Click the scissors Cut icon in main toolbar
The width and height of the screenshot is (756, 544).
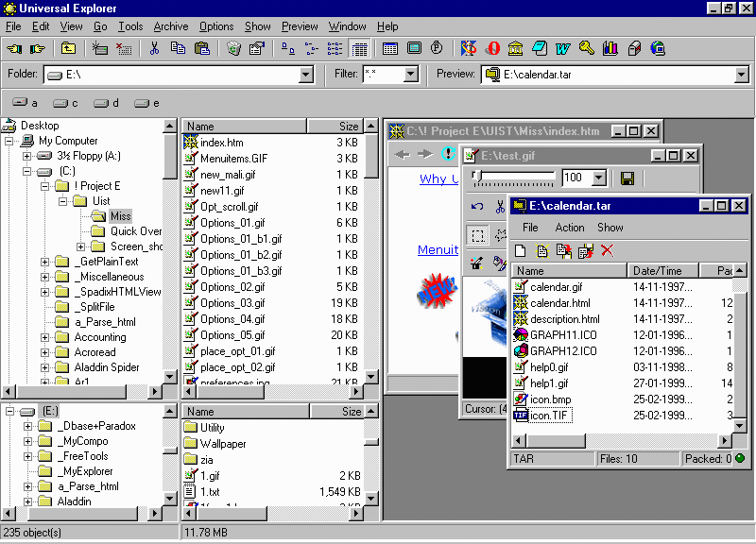[154, 48]
